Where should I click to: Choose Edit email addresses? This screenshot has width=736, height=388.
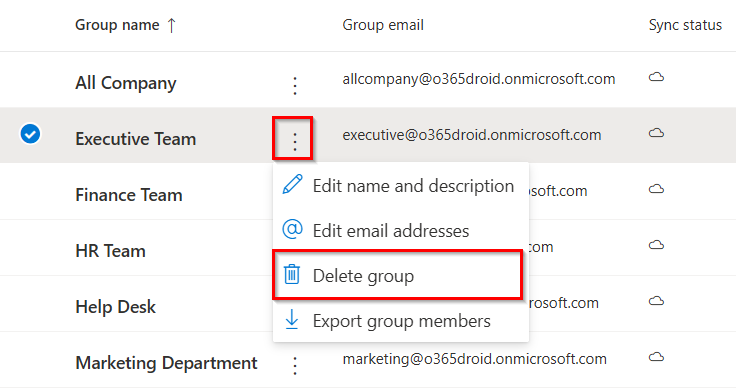click(400, 230)
